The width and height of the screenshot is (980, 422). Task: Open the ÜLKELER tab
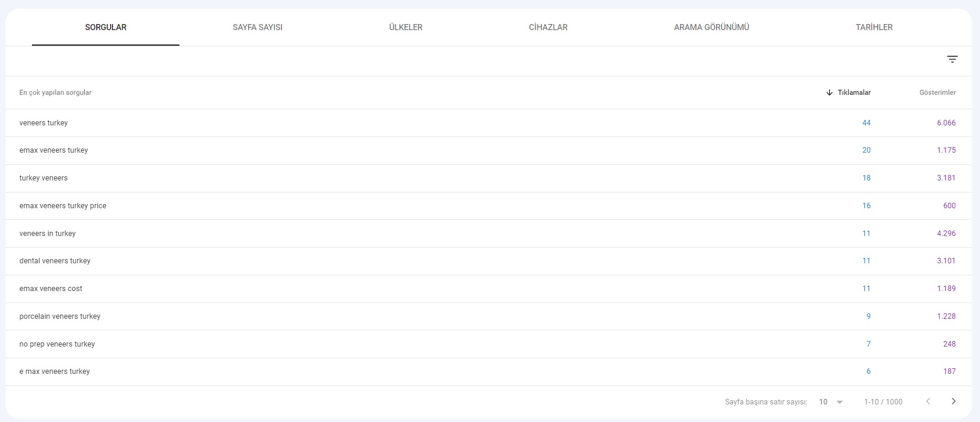[x=406, y=27]
